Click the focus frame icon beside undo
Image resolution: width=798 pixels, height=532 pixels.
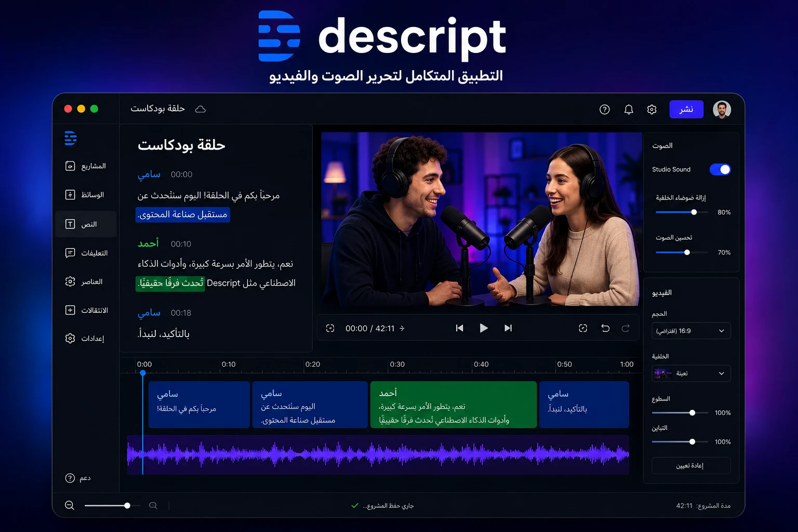tap(583, 328)
